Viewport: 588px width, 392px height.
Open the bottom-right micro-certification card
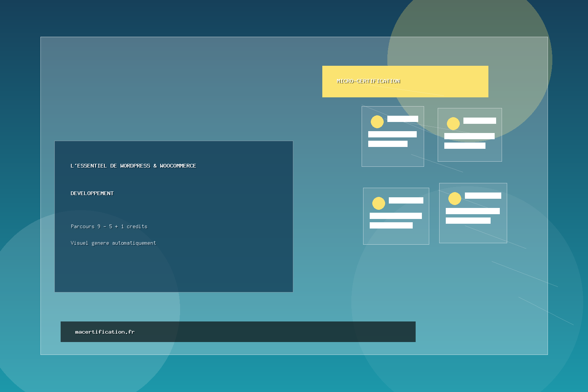pyautogui.click(x=473, y=213)
